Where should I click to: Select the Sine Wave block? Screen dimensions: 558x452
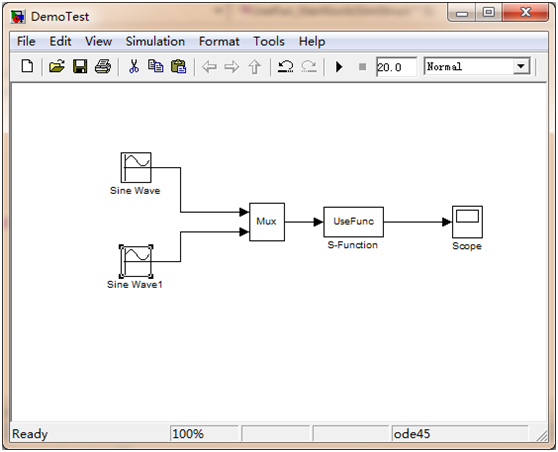(136, 167)
